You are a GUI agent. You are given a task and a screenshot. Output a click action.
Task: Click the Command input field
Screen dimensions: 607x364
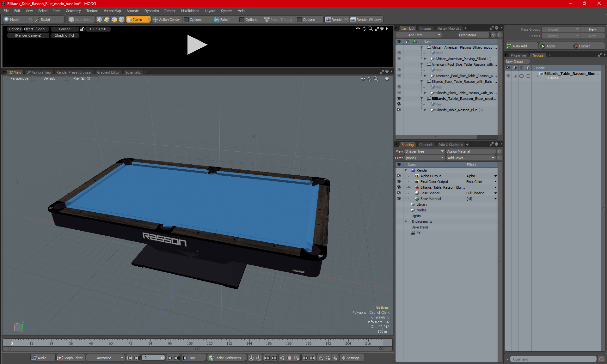click(553, 359)
